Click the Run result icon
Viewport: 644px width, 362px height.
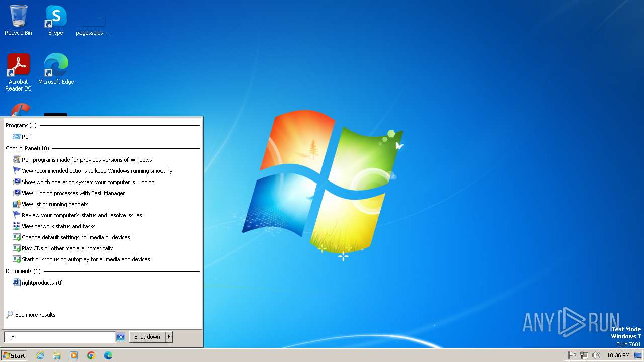tap(16, 137)
